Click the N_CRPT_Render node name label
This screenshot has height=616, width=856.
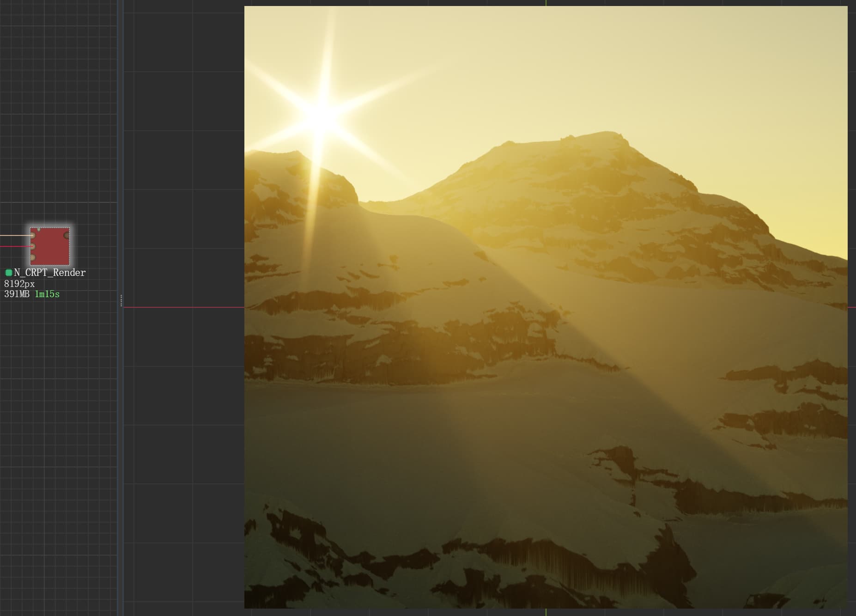tap(49, 273)
